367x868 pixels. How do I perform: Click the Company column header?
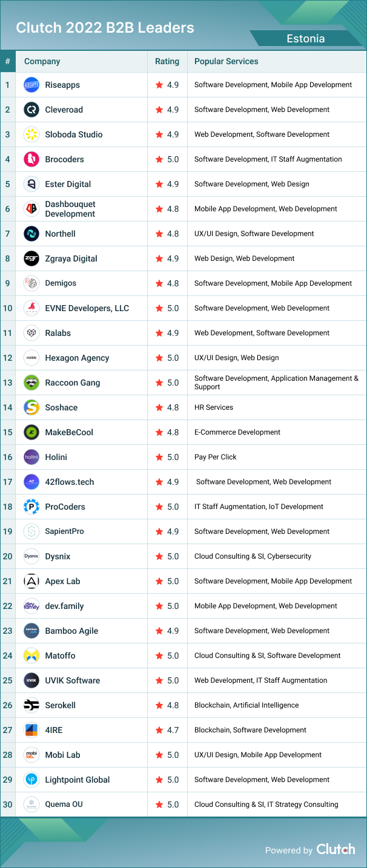(42, 61)
